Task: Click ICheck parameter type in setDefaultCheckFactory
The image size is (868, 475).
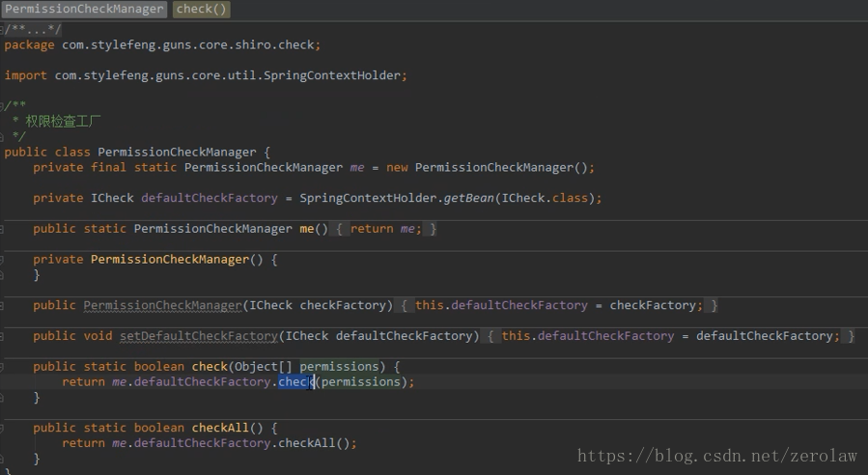Action: 307,335
